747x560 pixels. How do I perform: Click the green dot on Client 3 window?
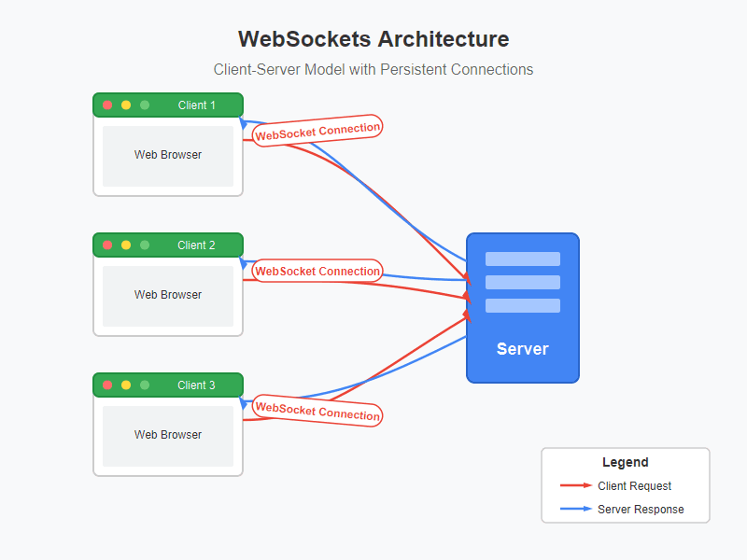[x=145, y=385]
